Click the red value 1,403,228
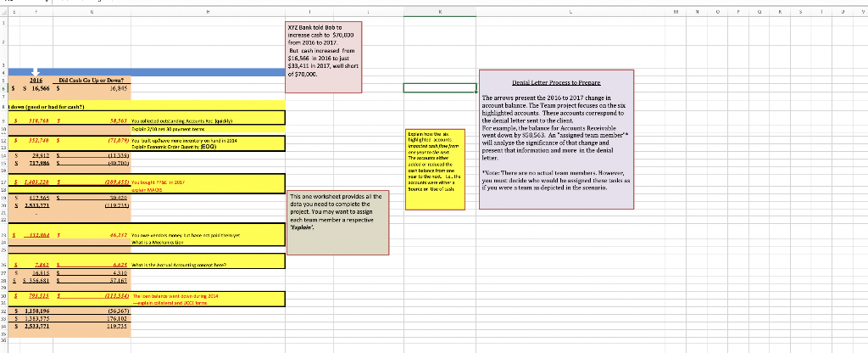 (x=37, y=182)
